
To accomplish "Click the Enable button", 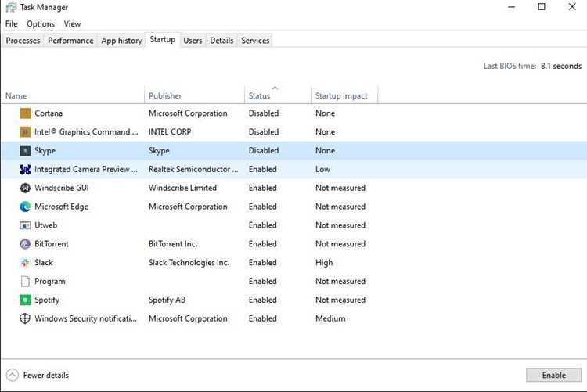I will click(553, 375).
